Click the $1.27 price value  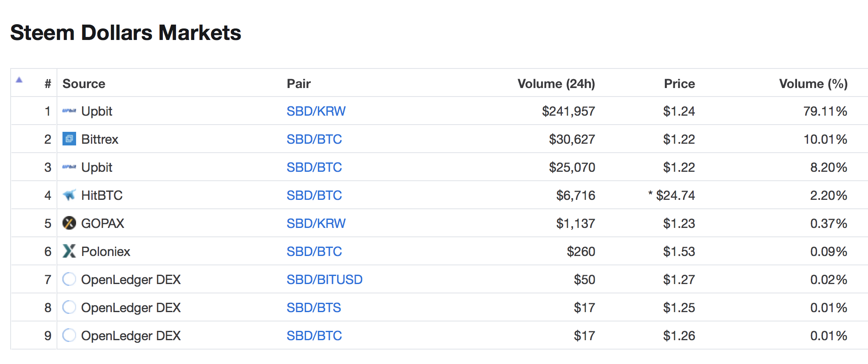coord(679,279)
